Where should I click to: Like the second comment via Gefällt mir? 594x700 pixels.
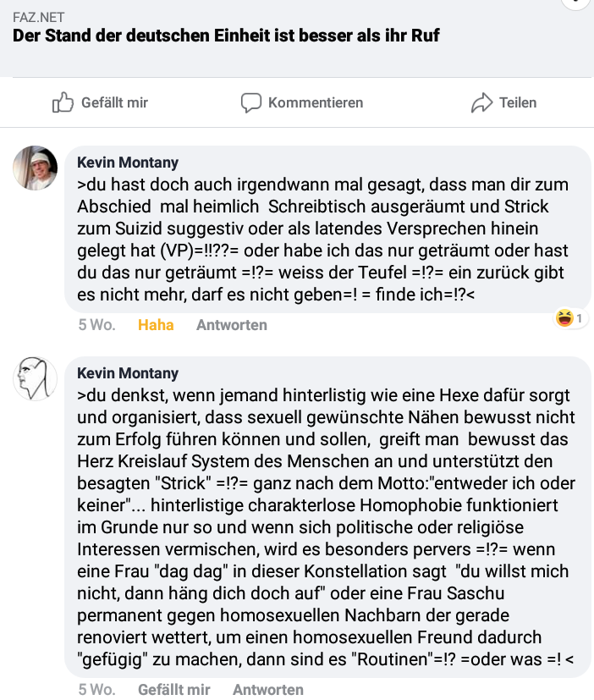174,689
